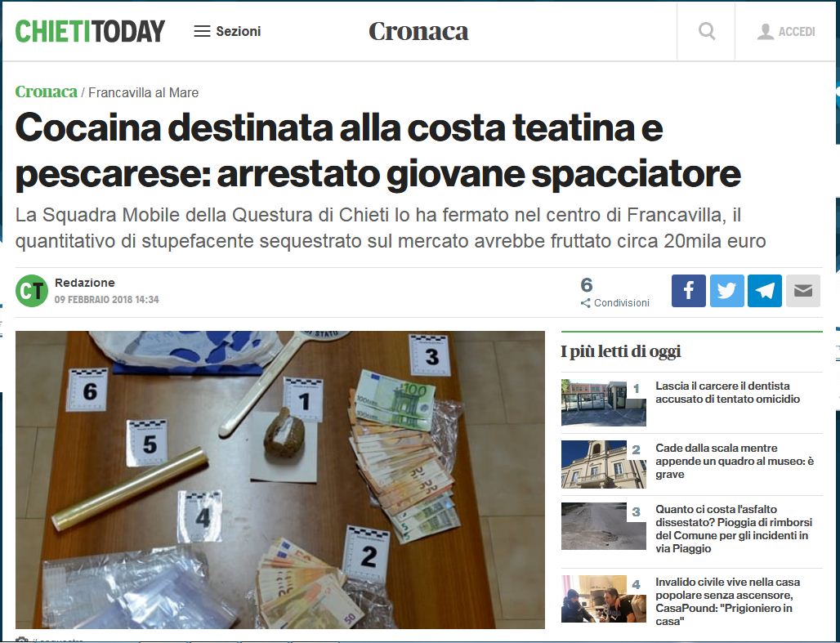840x643 pixels.
Task: Click thumbnail of damaged asphalt article
Action: pos(604,526)
